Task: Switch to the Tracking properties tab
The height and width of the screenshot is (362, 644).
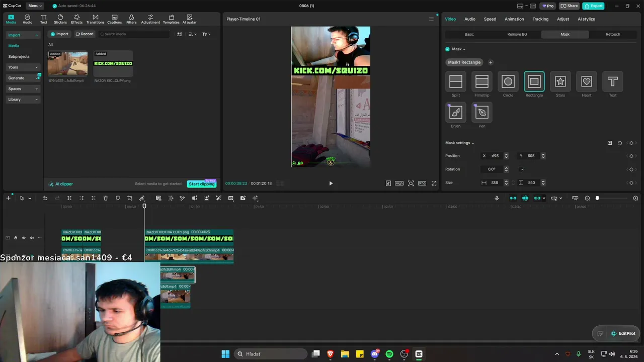Action: (x=540, y=19)
